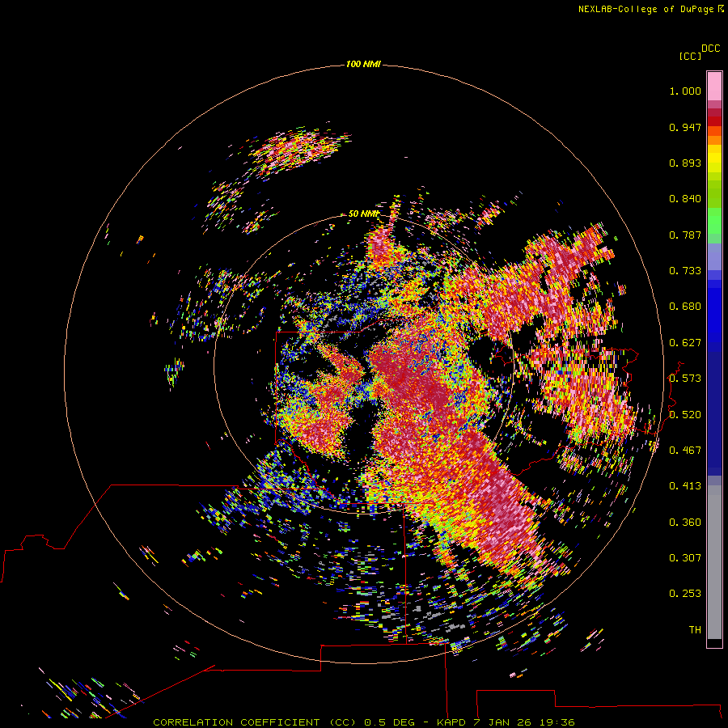Click the TH threshold legend label
The image size is (728, 728).
click(695, 629)
